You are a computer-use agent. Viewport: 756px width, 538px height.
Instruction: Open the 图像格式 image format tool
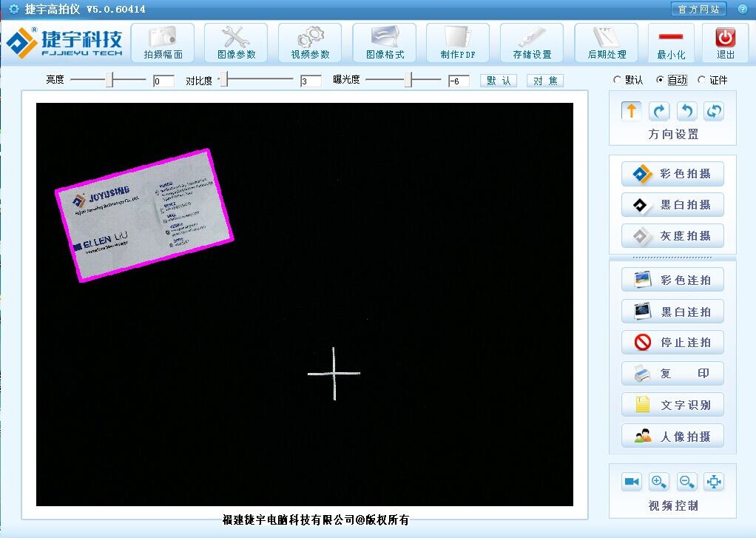coord(384,43)
